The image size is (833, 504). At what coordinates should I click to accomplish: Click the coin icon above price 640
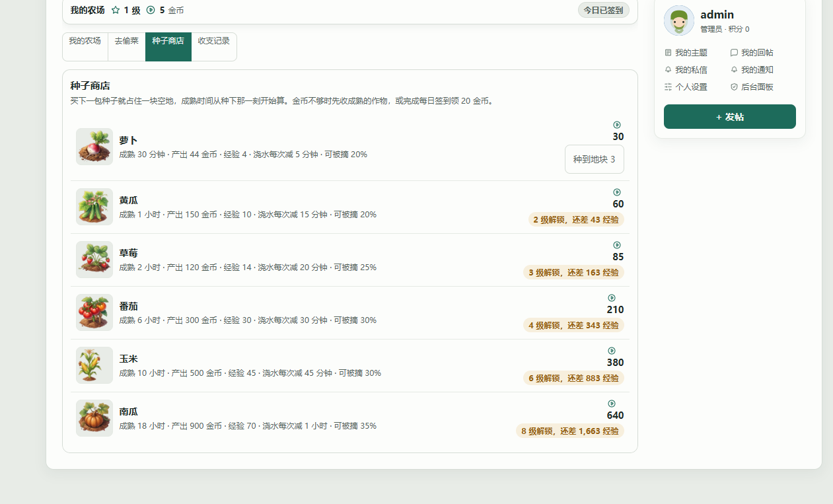pos(612,404)
